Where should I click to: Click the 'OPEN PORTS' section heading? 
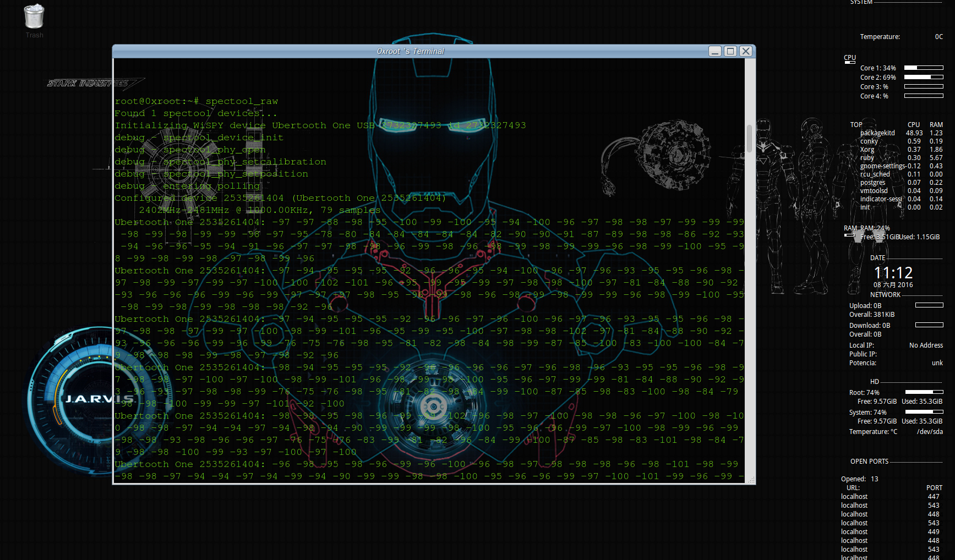[x=869, y=462]
